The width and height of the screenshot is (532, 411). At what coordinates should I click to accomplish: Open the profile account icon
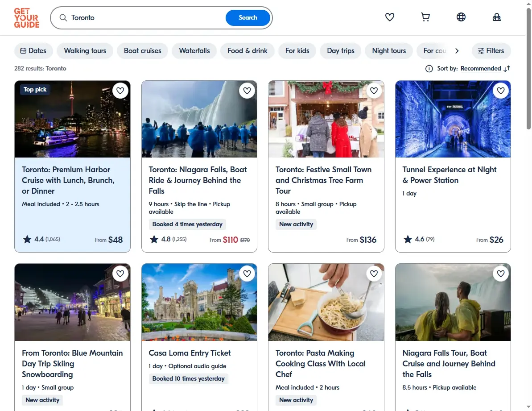[x=497, y=17]
